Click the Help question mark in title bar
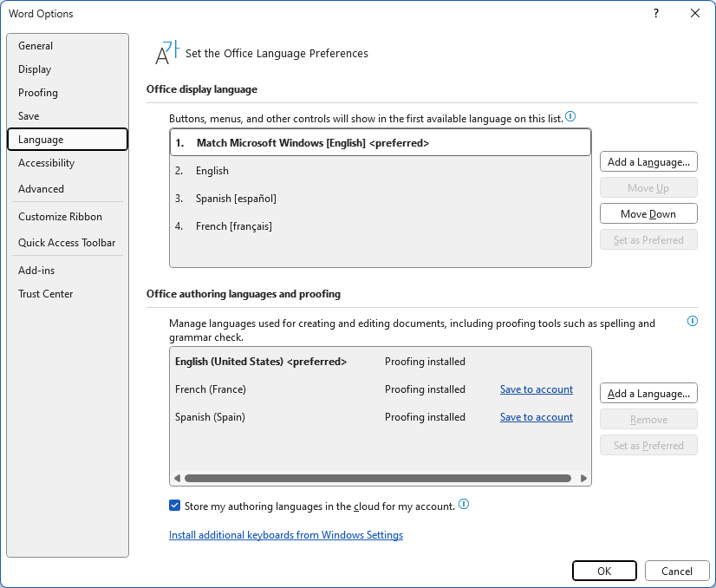The width and height of the screenshot is (716, 588). click(x=655, y=13)
